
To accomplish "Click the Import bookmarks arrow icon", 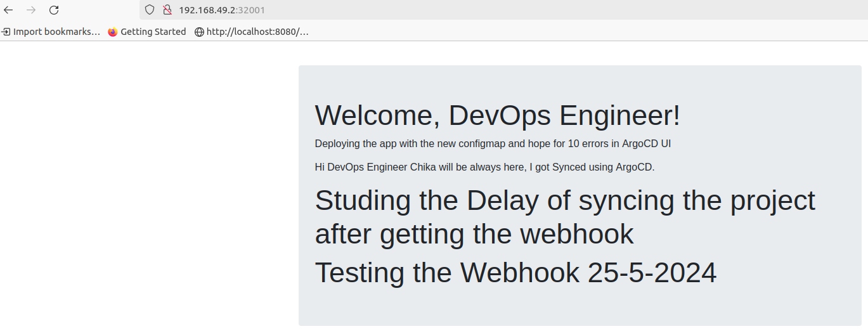I will point(6,32).
